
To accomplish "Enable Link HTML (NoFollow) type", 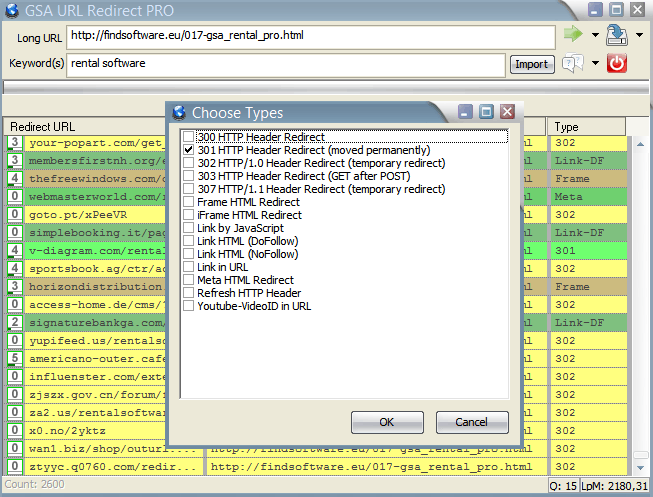I will coord(189,254).
